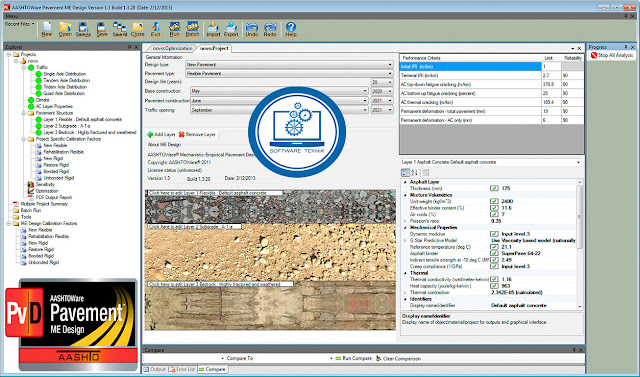Screen dimensions: 640x377
Task: Click the Stop All Analysis button
Action: point(612,55)
